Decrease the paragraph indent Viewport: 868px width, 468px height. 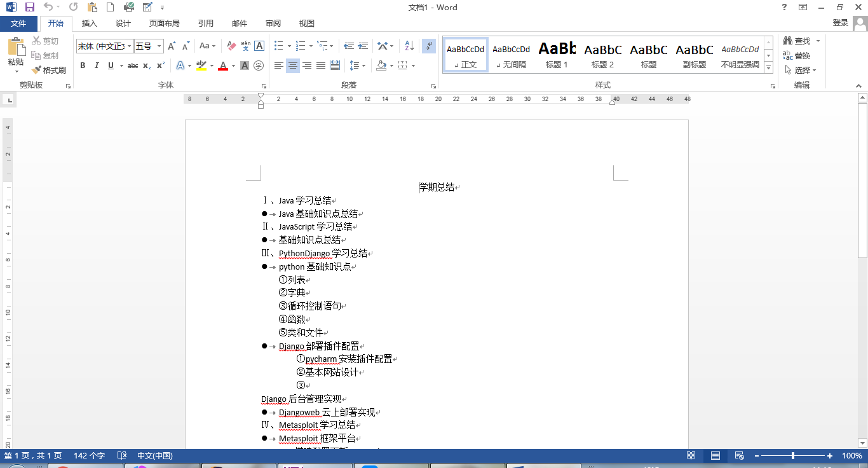coord(349,46)
